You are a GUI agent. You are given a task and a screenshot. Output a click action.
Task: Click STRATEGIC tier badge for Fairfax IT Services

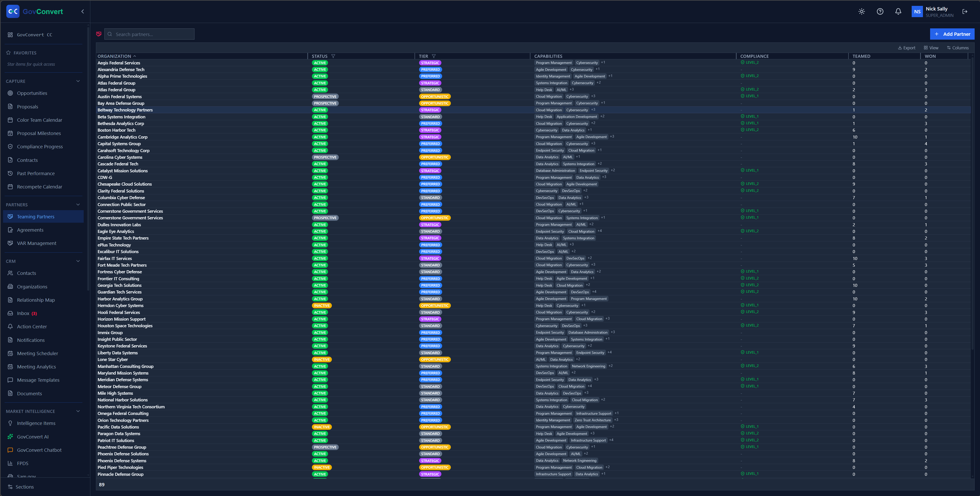click(x=430, y=258)
